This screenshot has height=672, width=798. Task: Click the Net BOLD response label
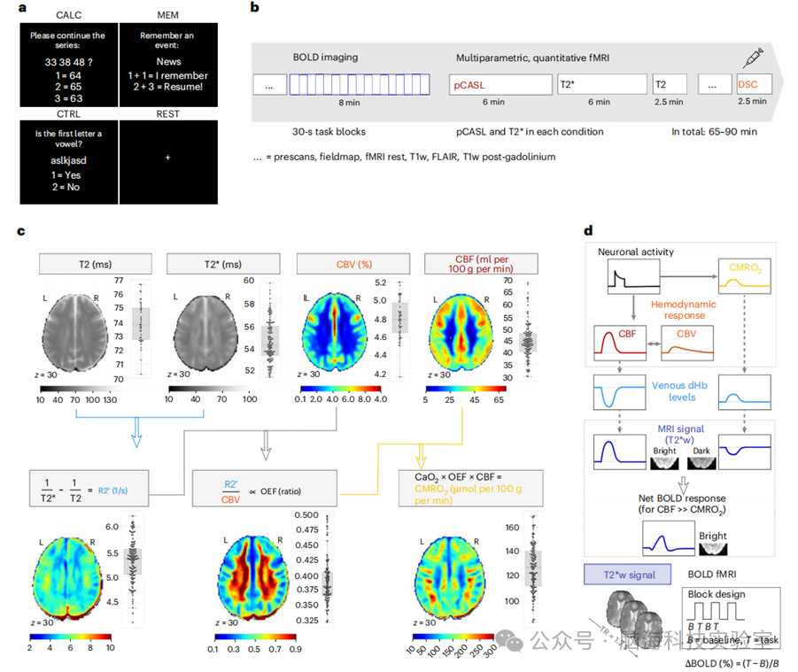click(681, 500)
